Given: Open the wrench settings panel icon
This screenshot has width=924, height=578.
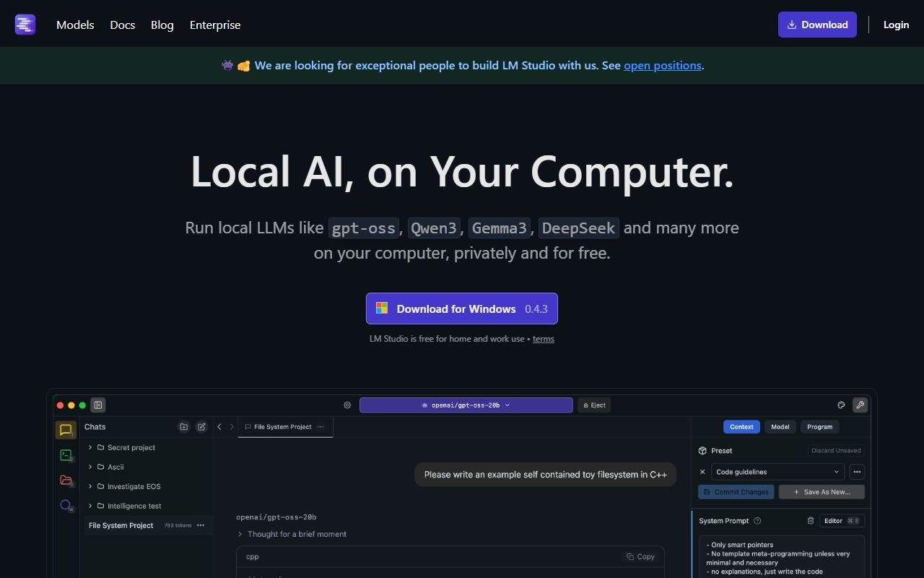Looking at the screenshot, I should click(x=860, y=405).
